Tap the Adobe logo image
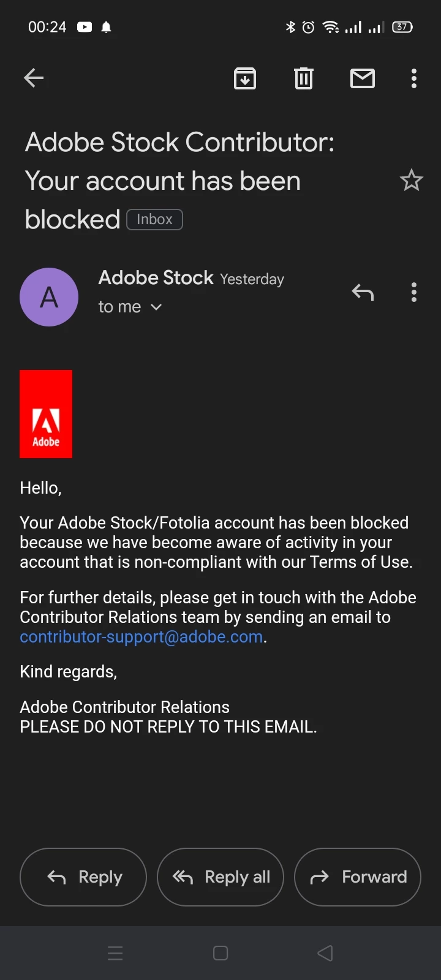Screen dimensions: 441x980 (x=46, y=414)
